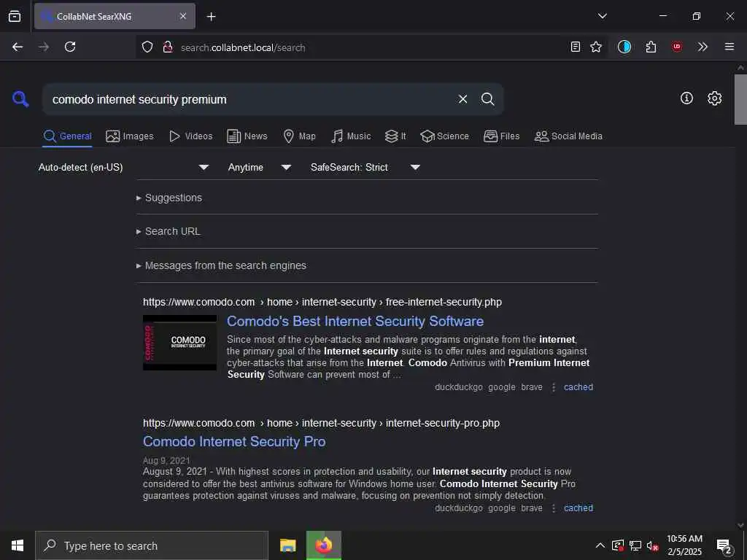This screenshot has height=560, width=747.
Task: Click the site security padlock icon
Action: tap(167, 47)
